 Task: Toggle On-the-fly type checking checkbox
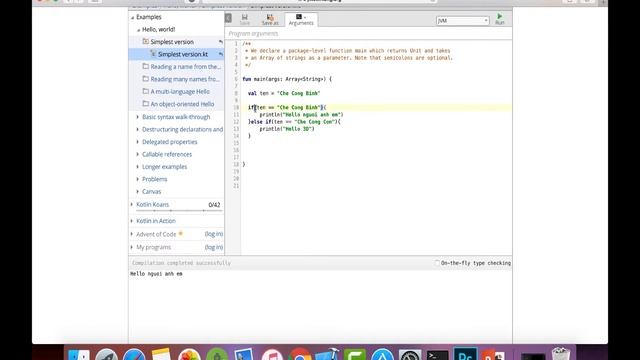pyautogui.click(x=437, y=263)
